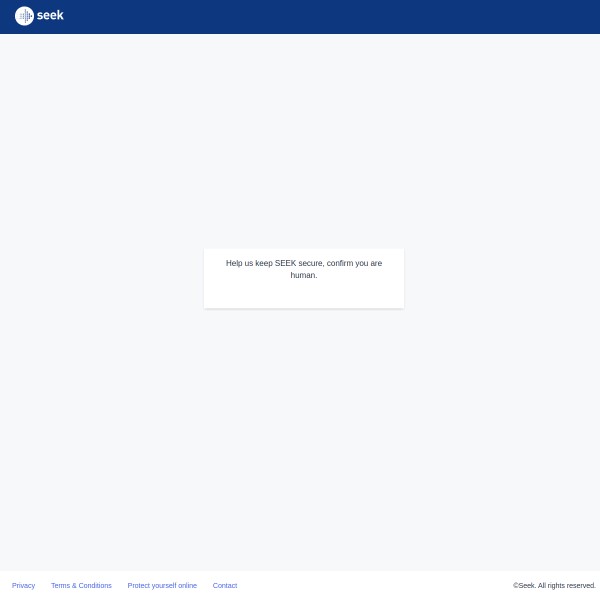The image size is (600, 600).
Task: Click the "confirm you are" phrase
Action: 354,263
